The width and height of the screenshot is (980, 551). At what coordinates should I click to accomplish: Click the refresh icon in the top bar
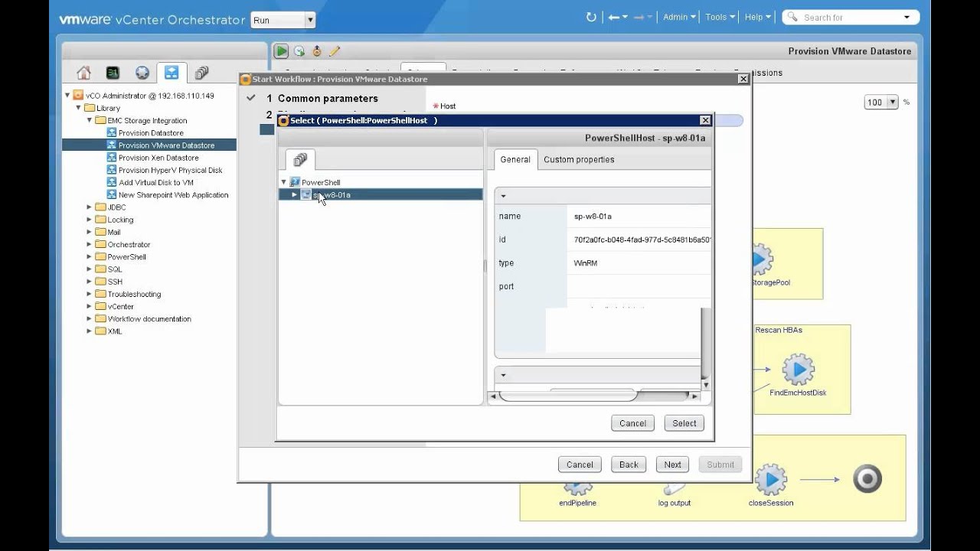click(590, 17)
